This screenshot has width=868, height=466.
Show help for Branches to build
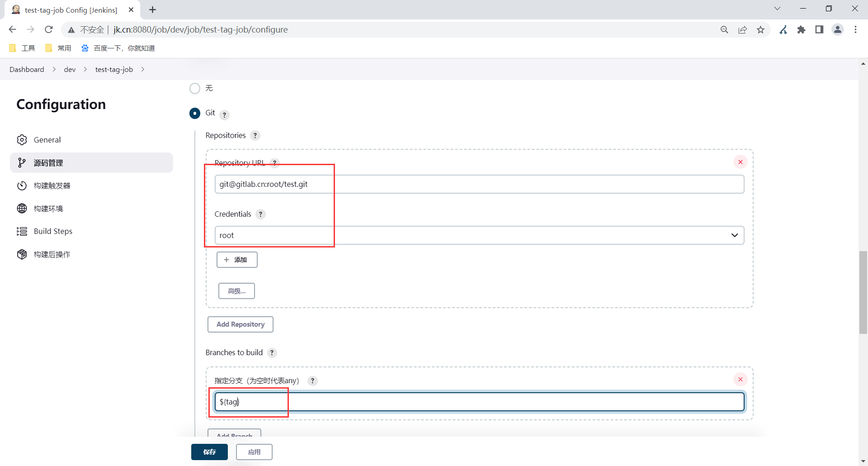[x=272, y=352]
